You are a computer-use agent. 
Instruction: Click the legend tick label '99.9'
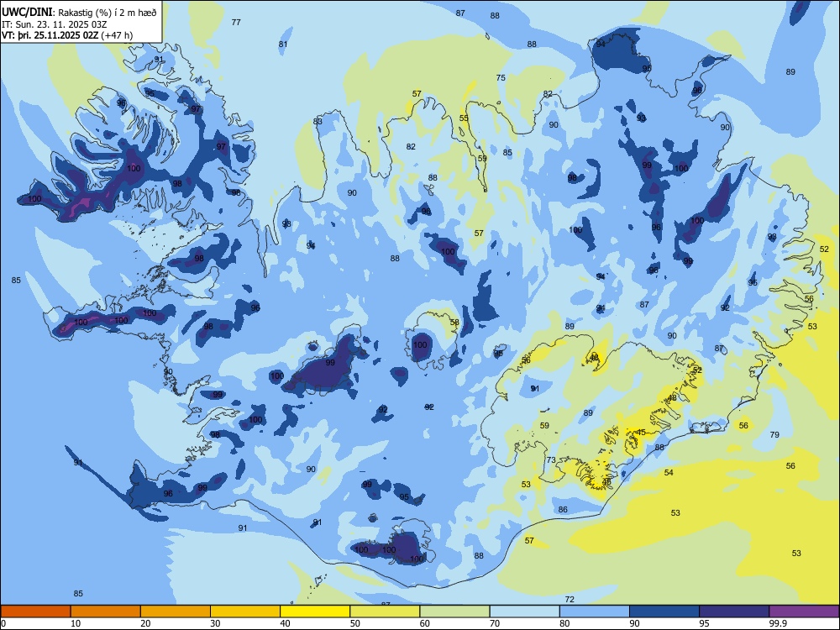pyautogui.click(x=777, y=623)
